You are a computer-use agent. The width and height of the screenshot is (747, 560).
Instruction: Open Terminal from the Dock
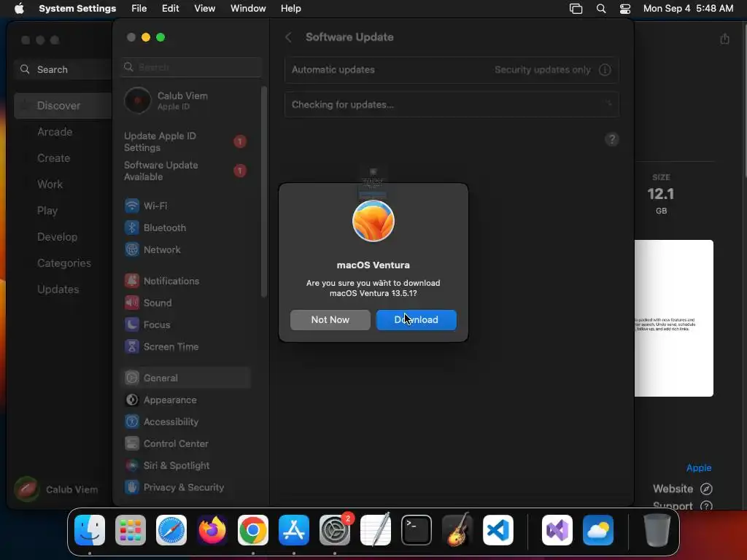[x=417, y=530]
